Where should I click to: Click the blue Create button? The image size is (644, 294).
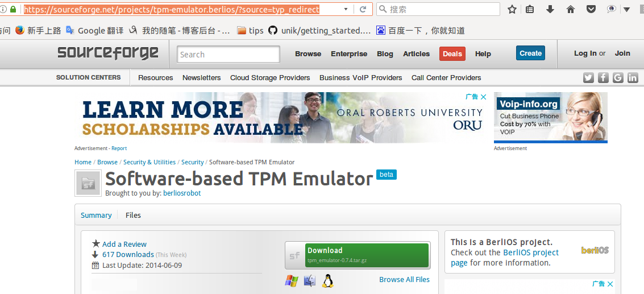530,53
